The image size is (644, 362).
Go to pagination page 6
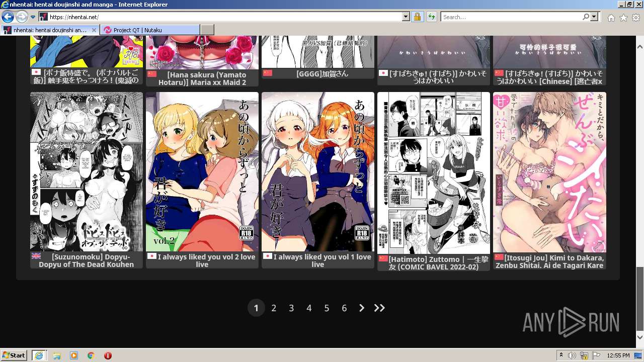(x=344, y=308)
